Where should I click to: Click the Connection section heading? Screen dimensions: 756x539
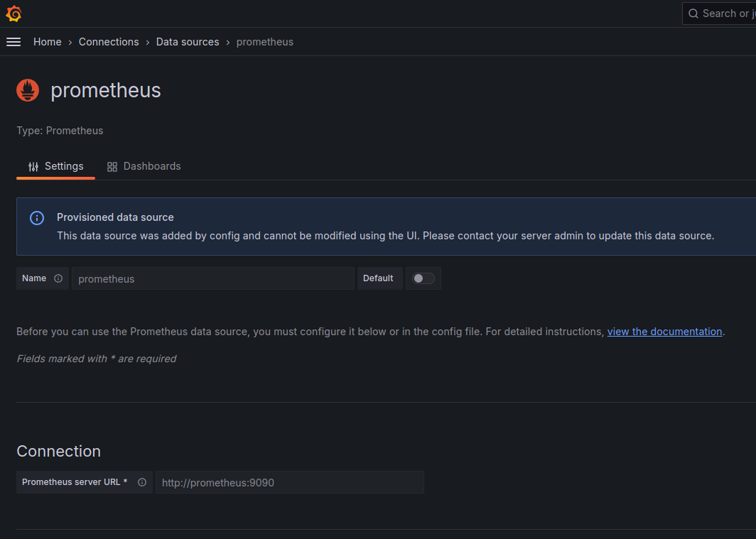coord(59,452)
